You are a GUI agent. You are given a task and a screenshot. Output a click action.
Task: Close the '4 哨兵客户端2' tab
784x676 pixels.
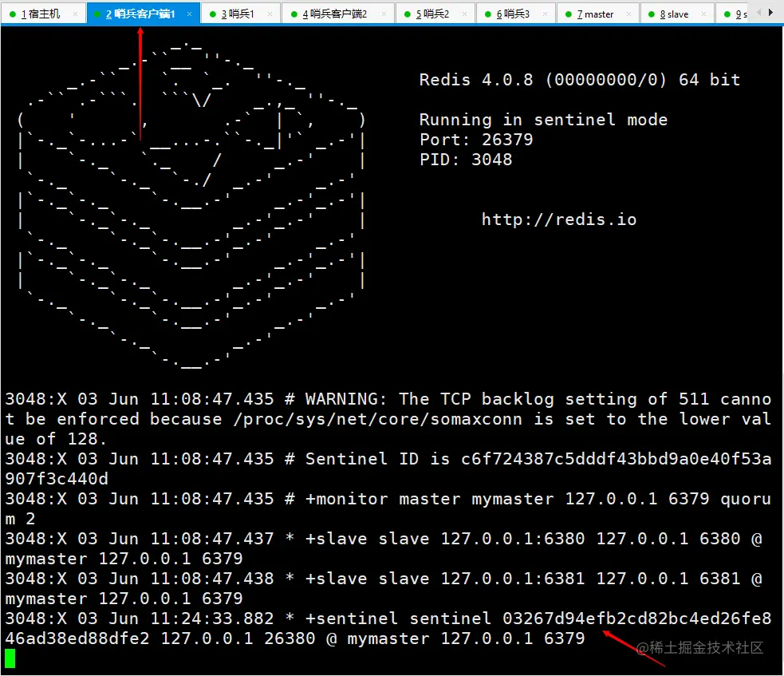click(x=384, y=14)
